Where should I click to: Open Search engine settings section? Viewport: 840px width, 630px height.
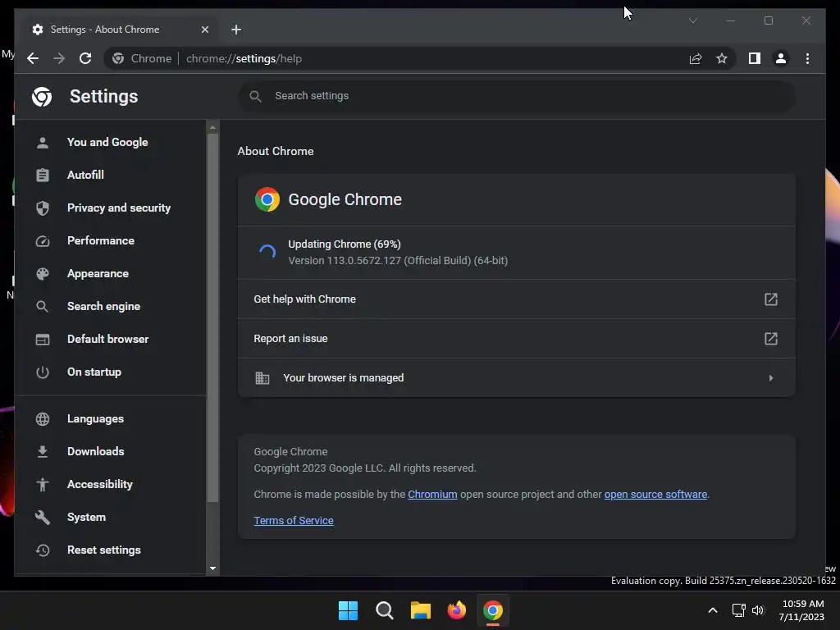(110, 306)
